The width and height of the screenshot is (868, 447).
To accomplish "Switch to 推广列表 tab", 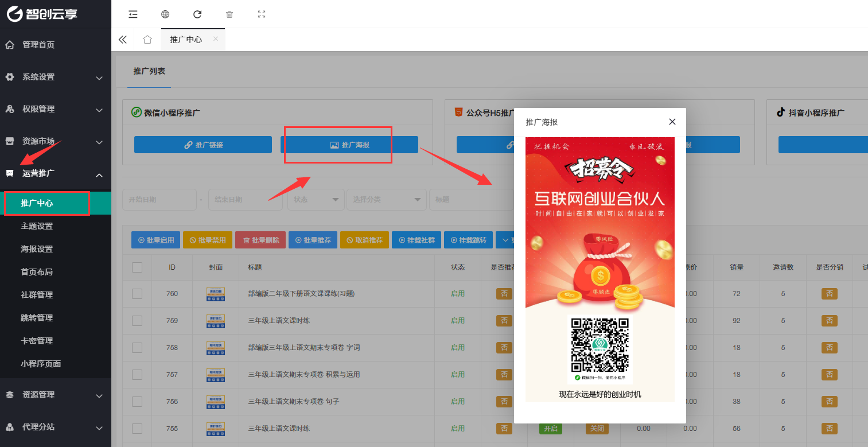I will pos(149,71).
